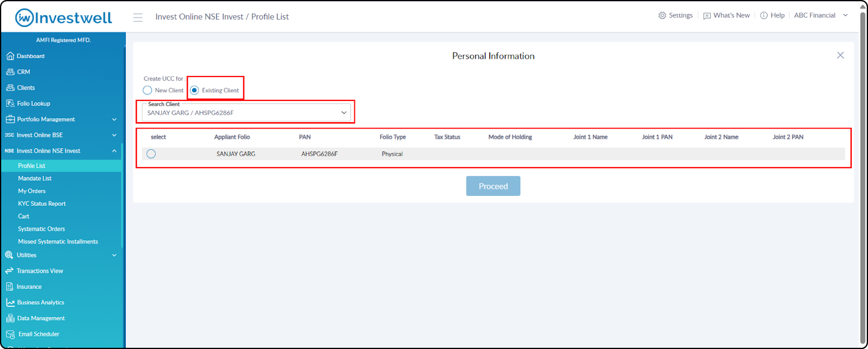868x349 pixels.
Task: Expand the Invest Online BSE chevron
Action: click(114, 135)
